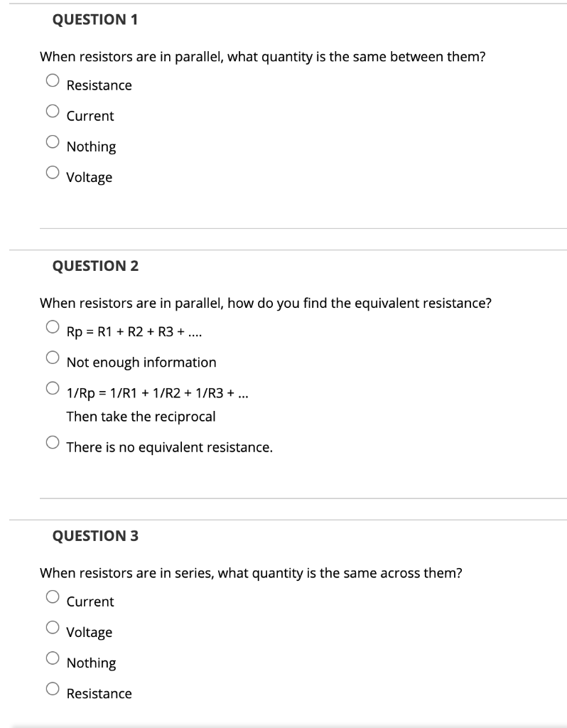Choose Current for Question 3
The width and height of the screenshot is (567, 728).
[x=52, y=596]
